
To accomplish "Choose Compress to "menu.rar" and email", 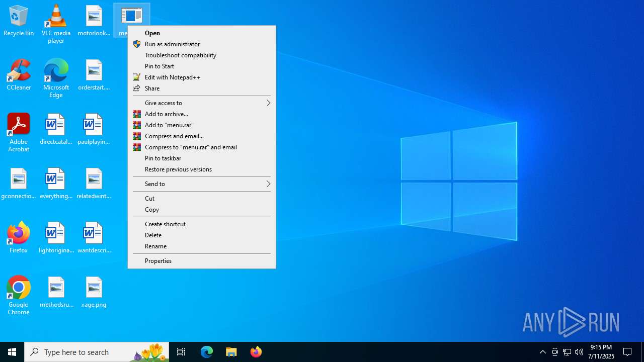I will click(202, 147).
